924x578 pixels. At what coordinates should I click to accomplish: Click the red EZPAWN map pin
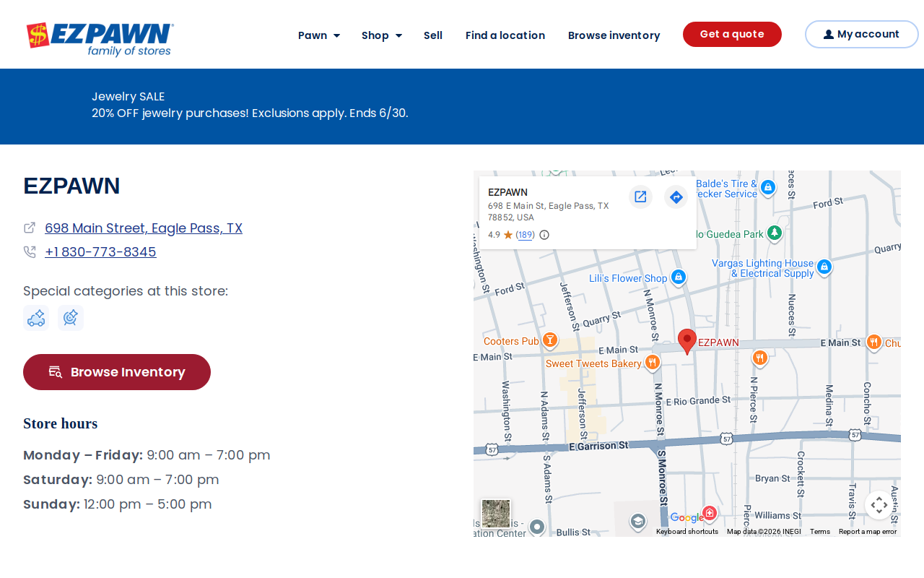point(687,341)
